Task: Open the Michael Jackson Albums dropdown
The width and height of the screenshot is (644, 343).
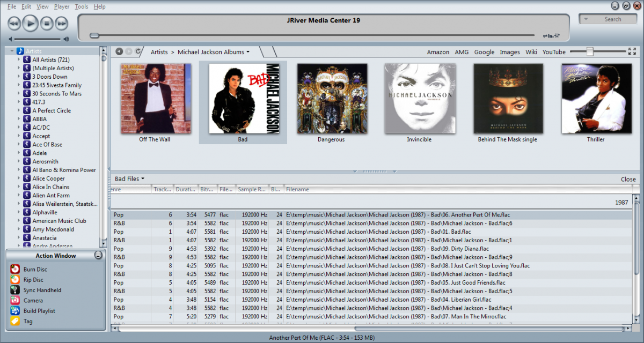Action: pyautogui.click(x=248, y=52)
